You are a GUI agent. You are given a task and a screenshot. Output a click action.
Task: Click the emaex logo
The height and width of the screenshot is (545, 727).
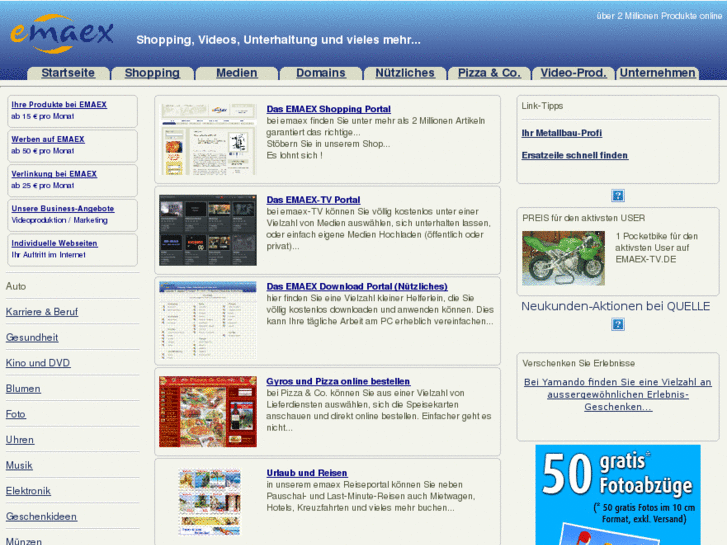coord(61,34)
